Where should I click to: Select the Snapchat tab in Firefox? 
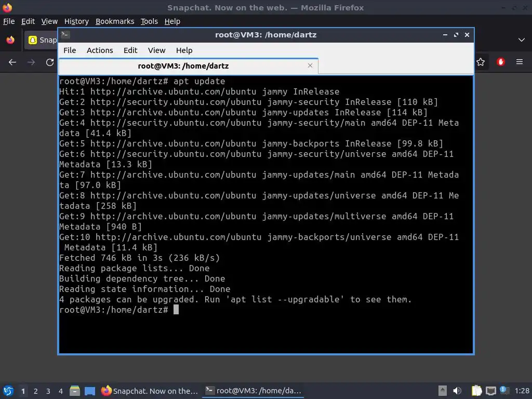[41, 40]
